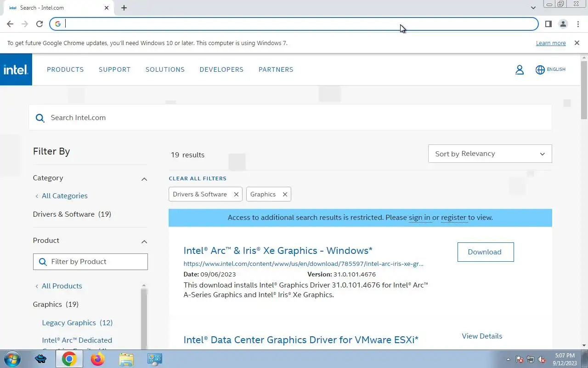Select Legacy Graphics (12) filter
588x368 pixels.
tap(77, 323)
